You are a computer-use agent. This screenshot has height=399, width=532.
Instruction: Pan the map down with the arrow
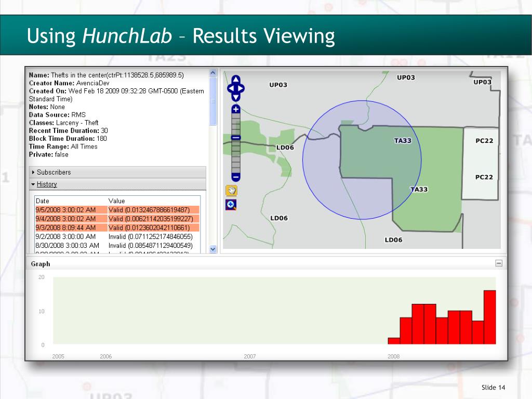pyautogui.click(x=236, y=97)
